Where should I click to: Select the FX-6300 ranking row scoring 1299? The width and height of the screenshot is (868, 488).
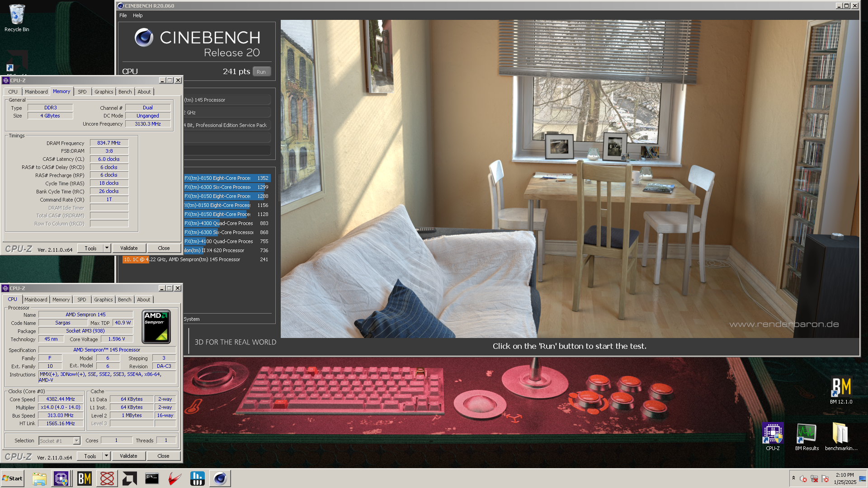click(227, 187)
